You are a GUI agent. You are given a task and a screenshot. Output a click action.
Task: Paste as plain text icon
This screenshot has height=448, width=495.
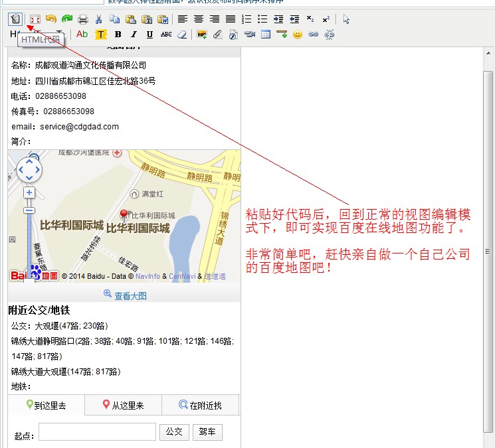click(x=147, y=19)
